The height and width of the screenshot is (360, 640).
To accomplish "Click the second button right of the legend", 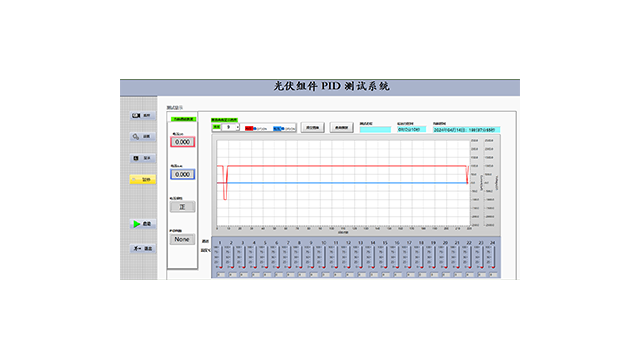I will (341, 128).
